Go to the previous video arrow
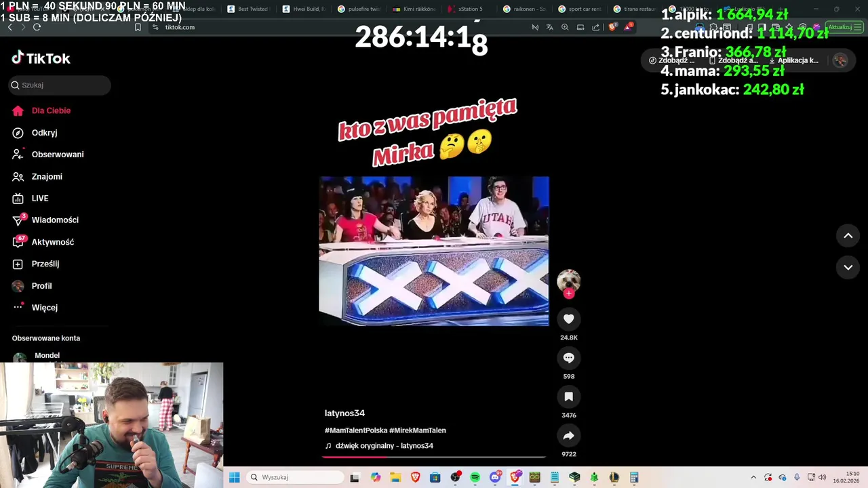This screenshot has height=488, width=868. point(848,236)
